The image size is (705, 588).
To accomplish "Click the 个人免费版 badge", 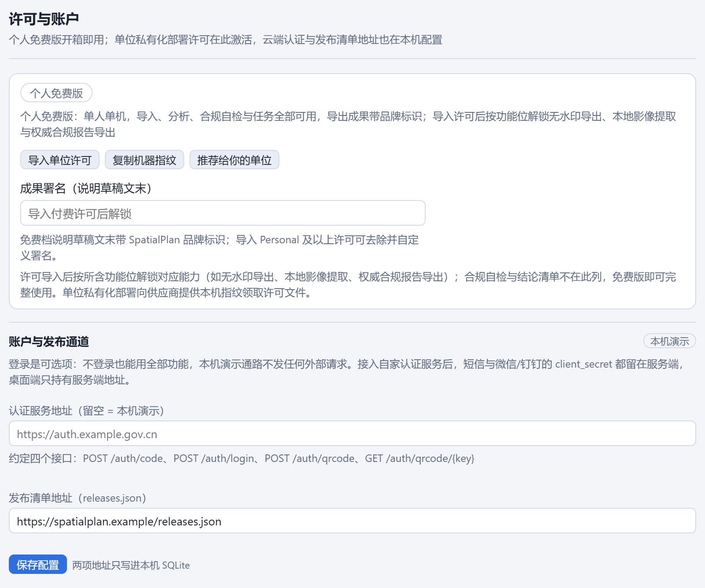I will (56, 93).
